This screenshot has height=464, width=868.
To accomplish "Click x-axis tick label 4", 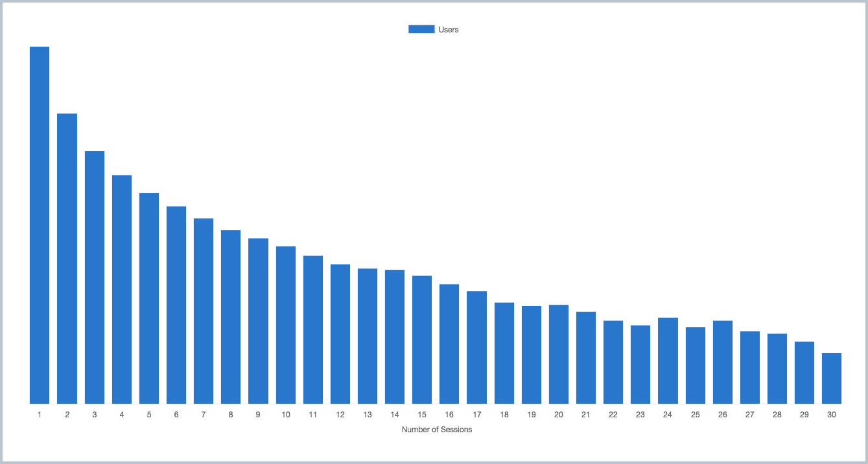I will pos(122,414).
